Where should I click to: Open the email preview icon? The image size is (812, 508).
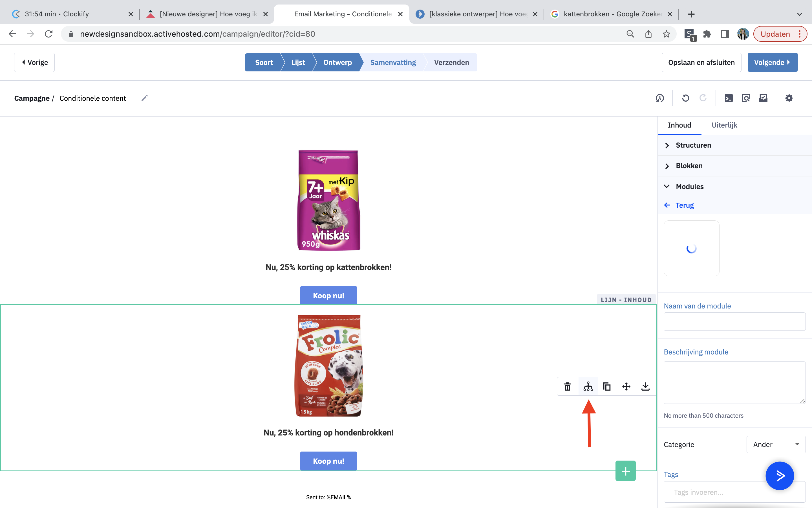746,98
